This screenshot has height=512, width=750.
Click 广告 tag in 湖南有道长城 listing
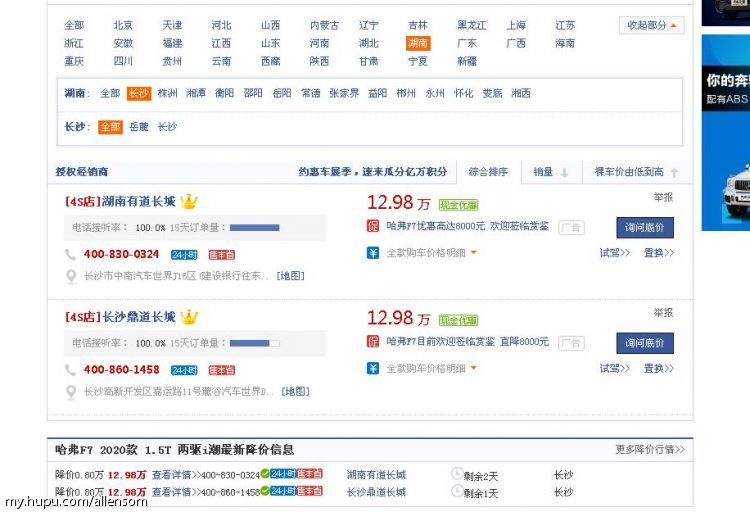click(x=571, y=227)
